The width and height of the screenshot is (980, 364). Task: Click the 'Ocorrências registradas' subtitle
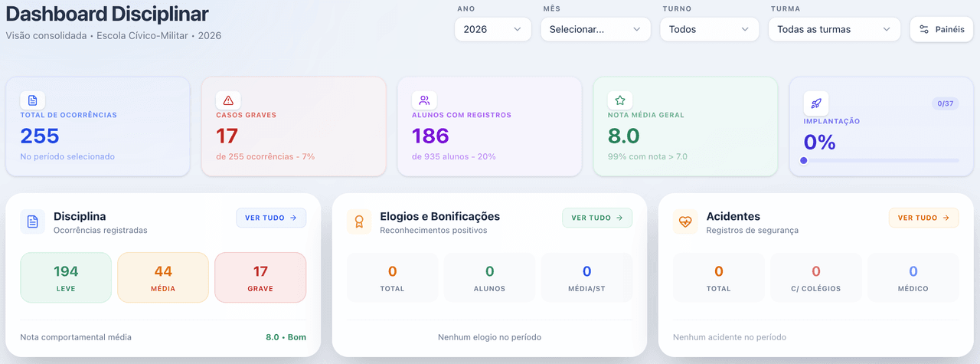tap(100, 230)
